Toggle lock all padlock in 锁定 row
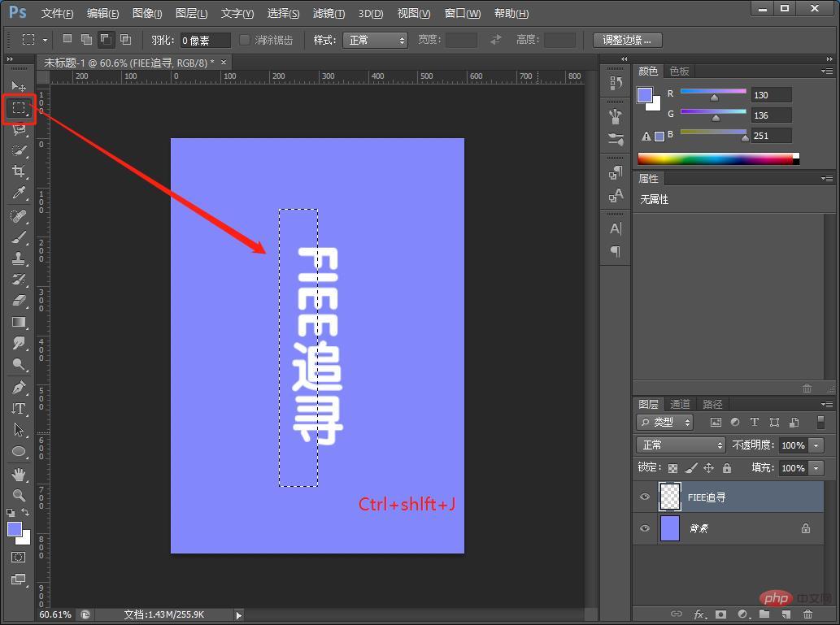The height and width of the screenshot is (625, 840). point(727,468)
